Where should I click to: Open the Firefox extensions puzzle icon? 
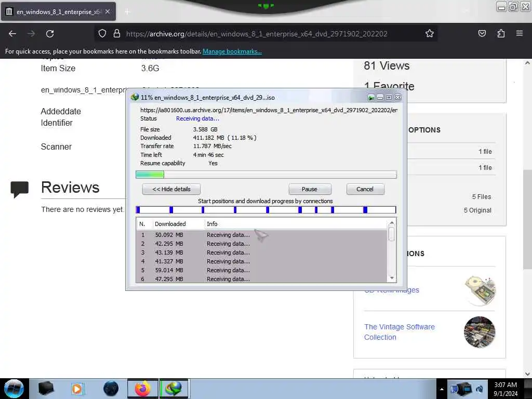click(x=501, y=33)
